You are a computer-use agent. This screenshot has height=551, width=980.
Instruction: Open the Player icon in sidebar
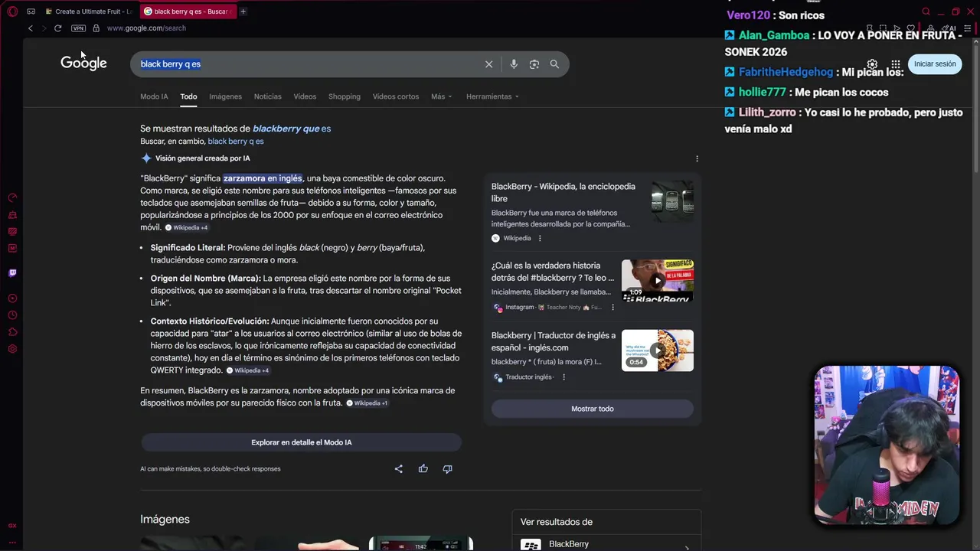click(12, 298)
